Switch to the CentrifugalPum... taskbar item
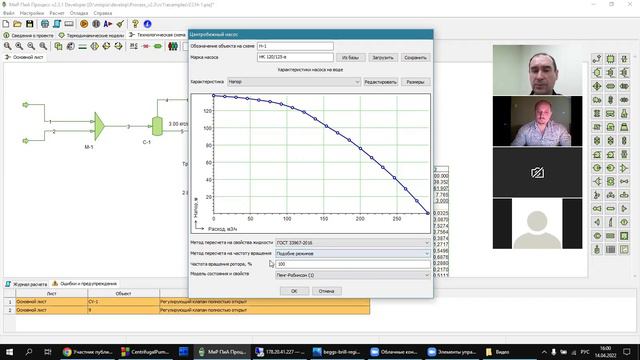The width and height of the screenshot is (640, 360). coord(145,352)
